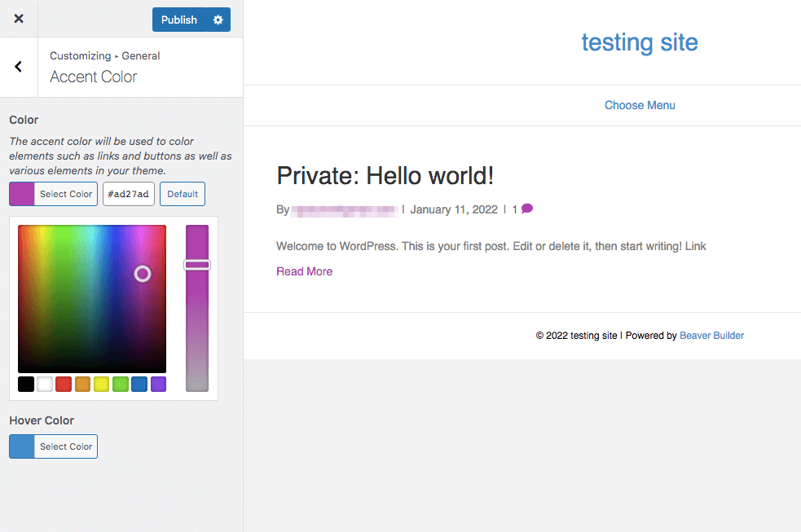Click the hex color input field
This screenshot has height=532, width=801.
tap(129, 194)
